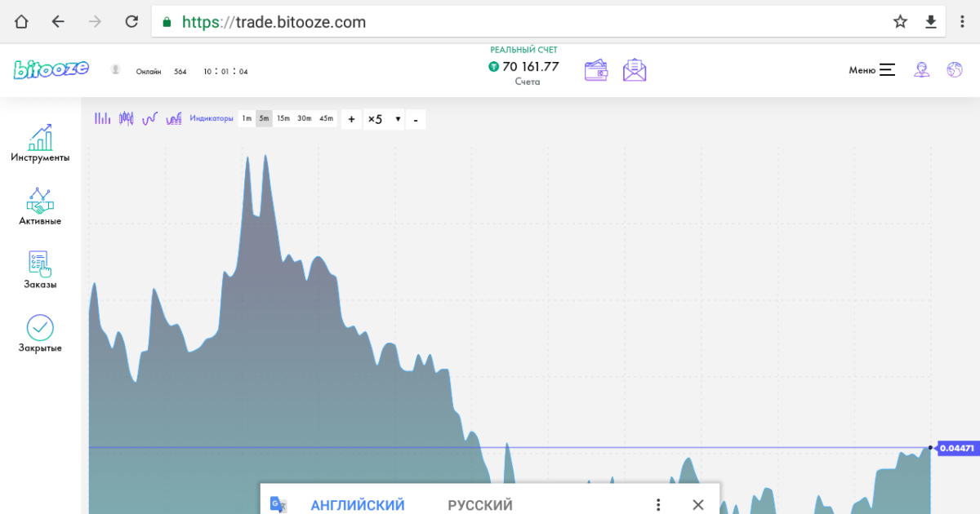
Task: Switch to line chart type
Action: (x=149, y=119)
